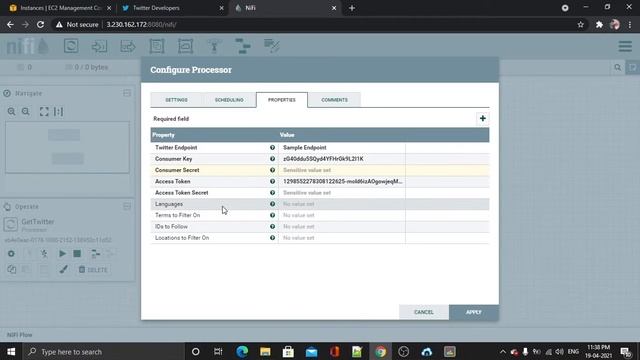Click the actual size icon in Navigate panel
The image size is (640, 360).
point(58,111)
